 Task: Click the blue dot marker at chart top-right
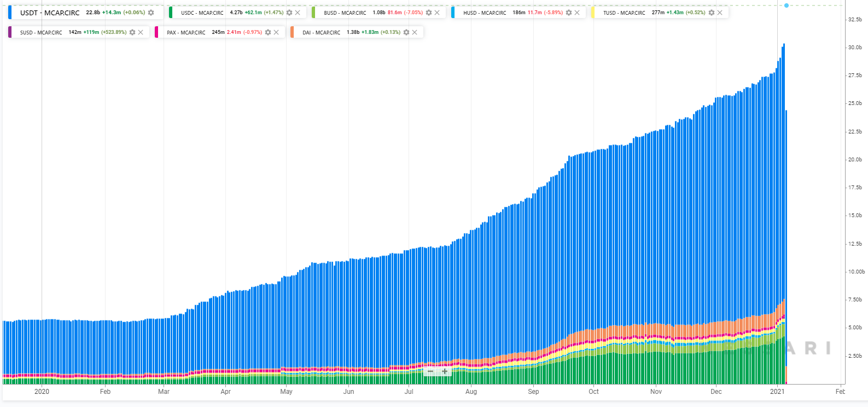[787, 5]
